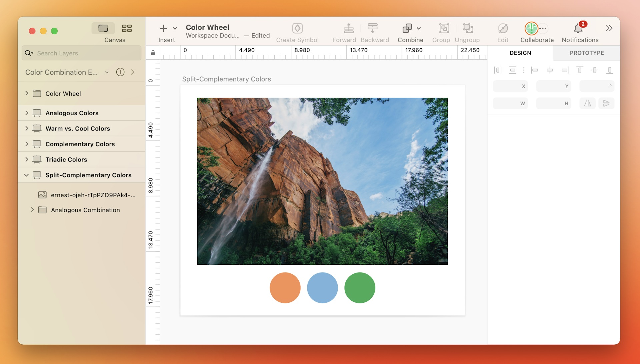Switch to the Prototype tab
This screenshot has width=640, height=364.
coord(586,53)
